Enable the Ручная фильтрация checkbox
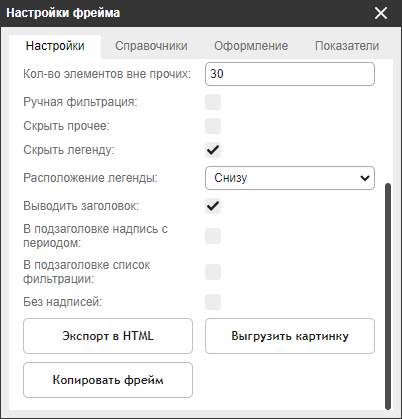This screenshot has height=419, width=402. click(x=213, y=102)
